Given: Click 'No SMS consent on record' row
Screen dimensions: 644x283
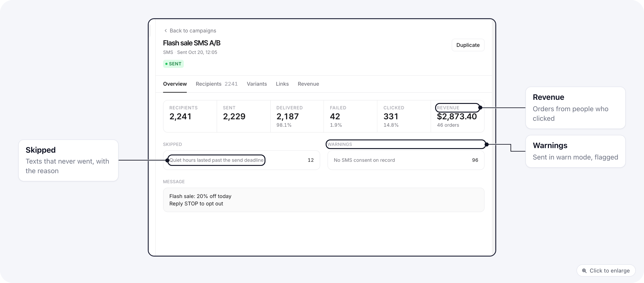Looking at the screenshot, I should 406,160.
